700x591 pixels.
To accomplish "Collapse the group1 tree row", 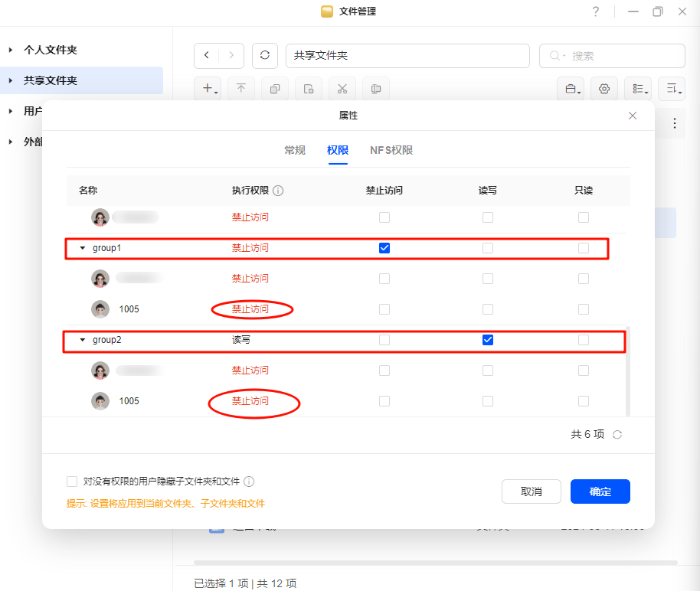I will tap(83, 248).
